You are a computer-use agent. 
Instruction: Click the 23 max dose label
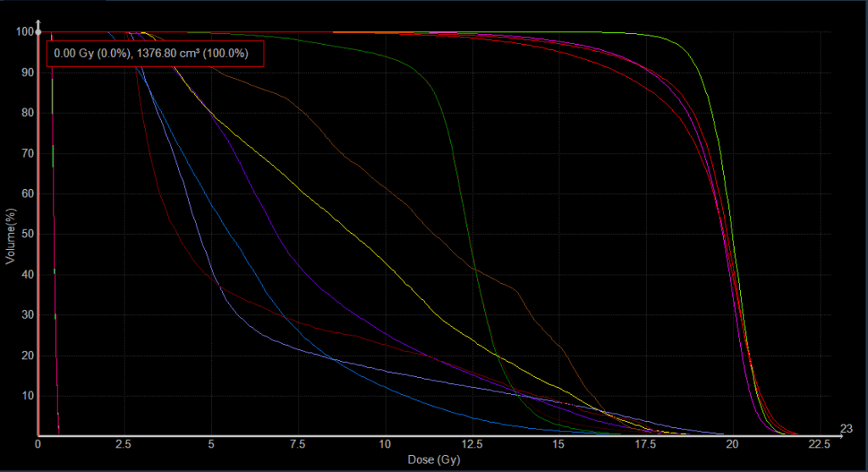(x=846, y=428)
